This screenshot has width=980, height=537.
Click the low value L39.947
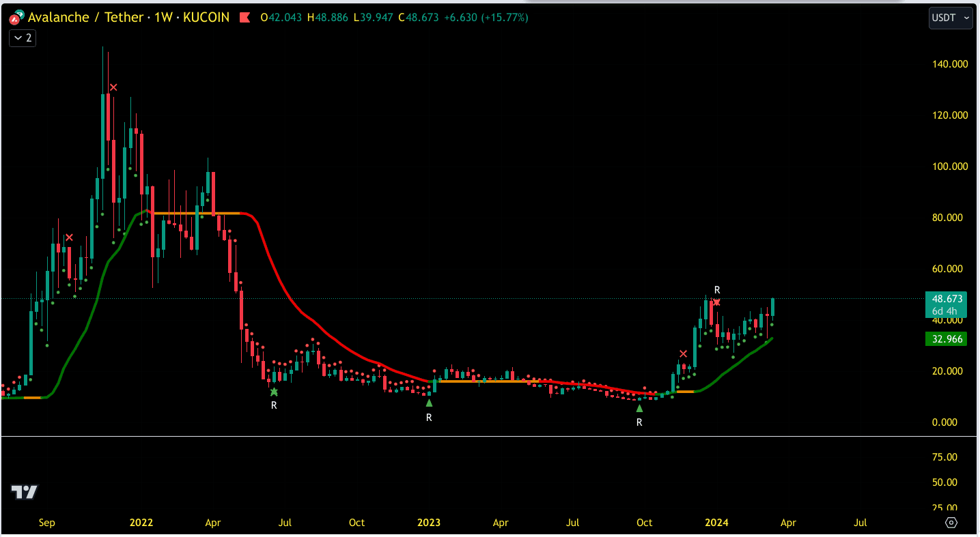[x=374, y=18]
